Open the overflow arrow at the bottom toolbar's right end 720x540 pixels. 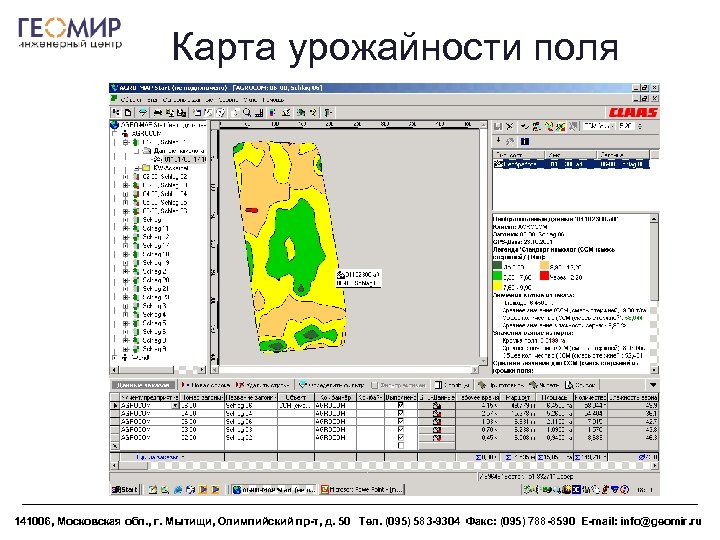click(x=653, y=385)
